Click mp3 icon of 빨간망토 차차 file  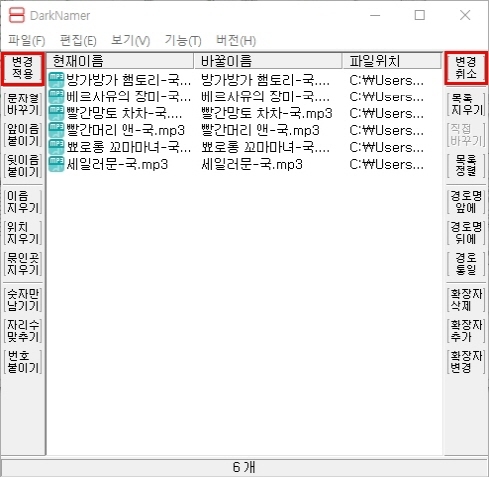(x=56, y=113)
